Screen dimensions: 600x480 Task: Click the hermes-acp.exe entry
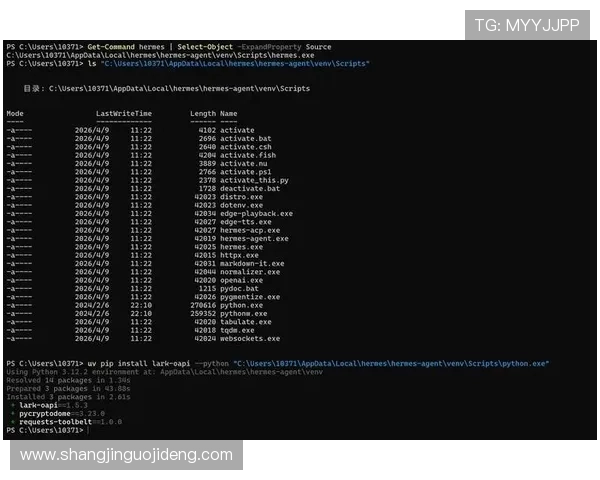[x=250, y=230]
